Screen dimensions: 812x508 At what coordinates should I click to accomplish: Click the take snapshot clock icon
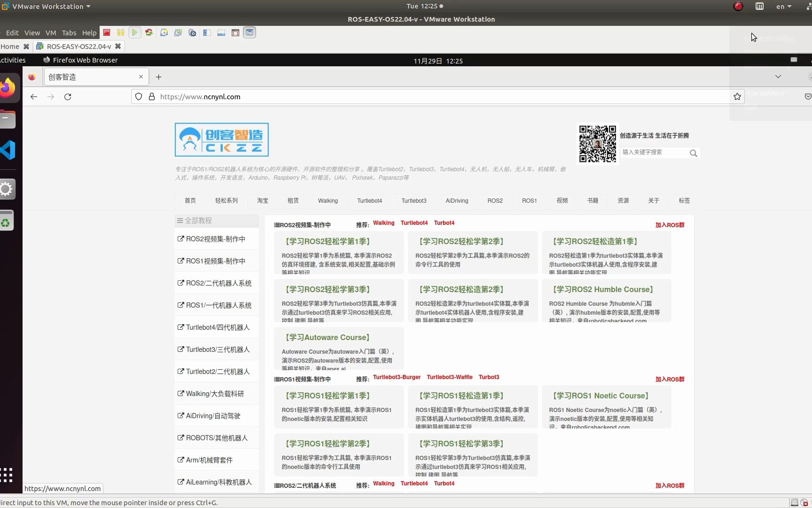tap(164, 32)
